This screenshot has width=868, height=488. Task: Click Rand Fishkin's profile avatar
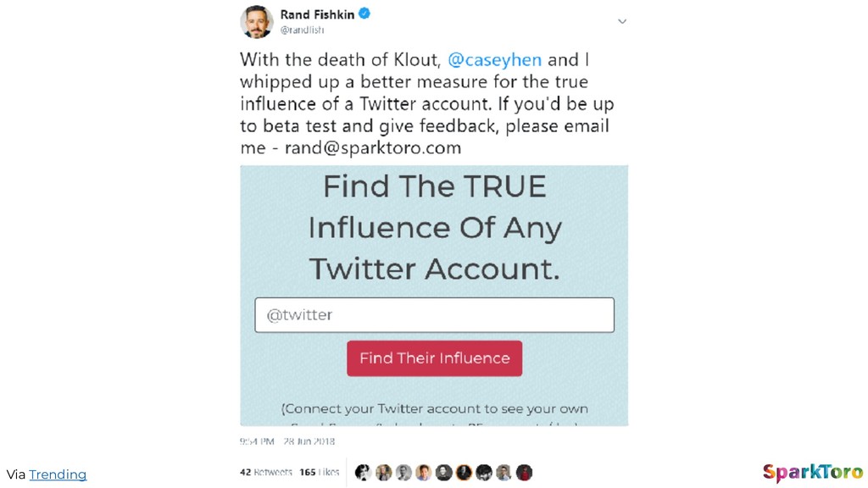click(x=256, y=22)
